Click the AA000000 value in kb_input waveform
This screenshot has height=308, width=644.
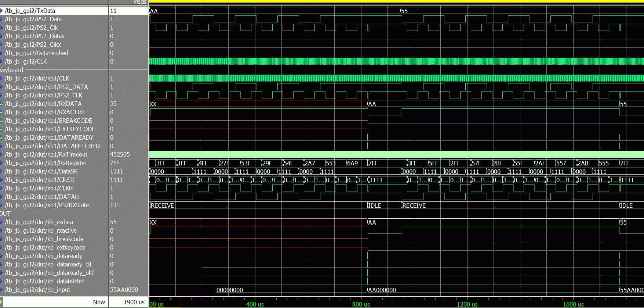click(382, 290)
